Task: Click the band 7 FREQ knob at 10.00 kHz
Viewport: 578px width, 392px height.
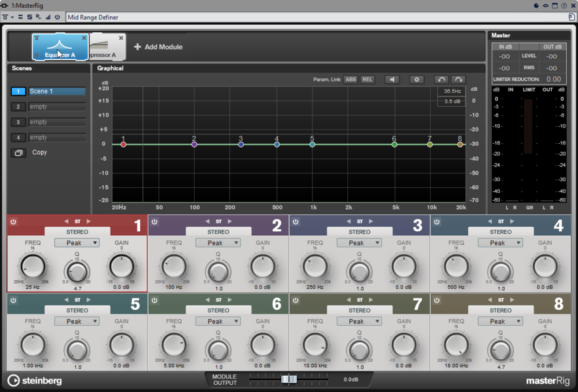Action: pos(314,345)
